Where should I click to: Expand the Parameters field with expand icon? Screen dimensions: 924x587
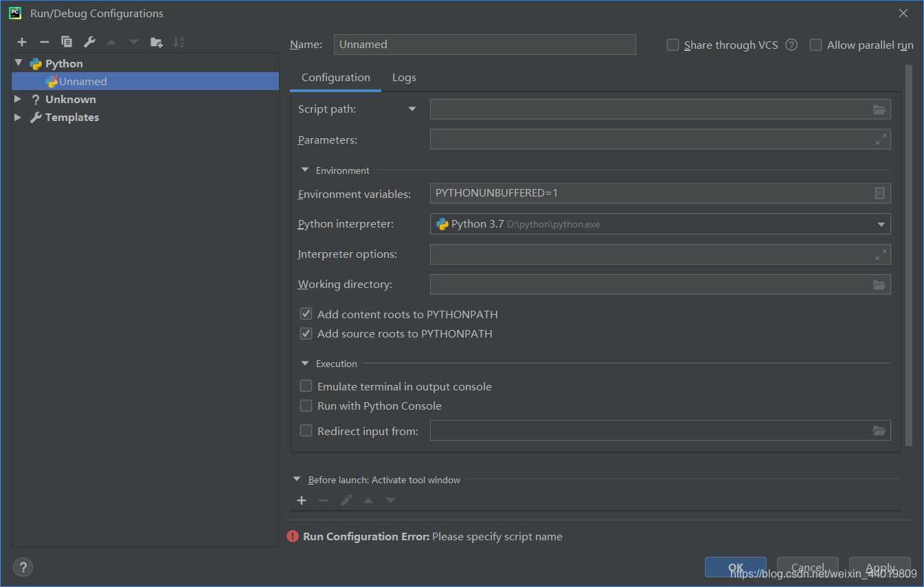pyautogui.click(x=881, y=139)
